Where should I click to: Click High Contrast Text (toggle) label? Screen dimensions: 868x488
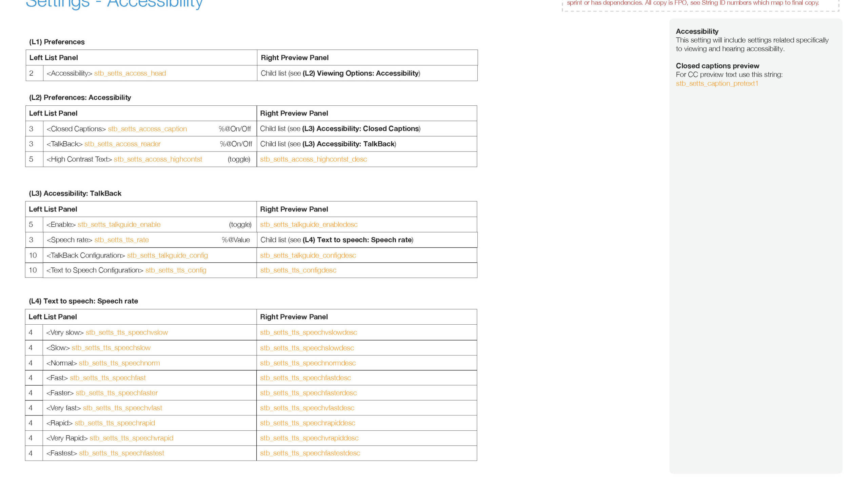click(x=239, y=159)
